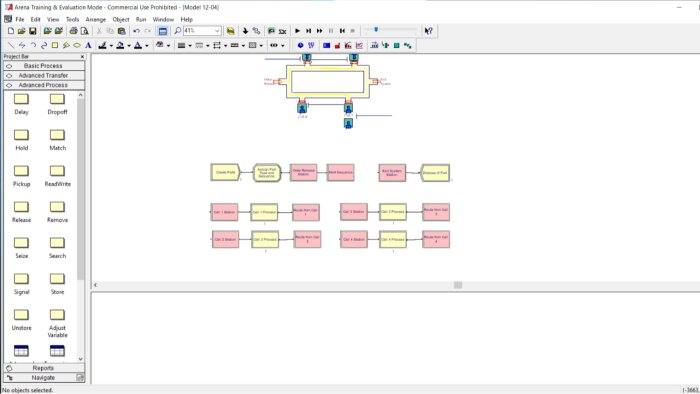Select the Match module
Screen dimensions: 700x394
57,140
